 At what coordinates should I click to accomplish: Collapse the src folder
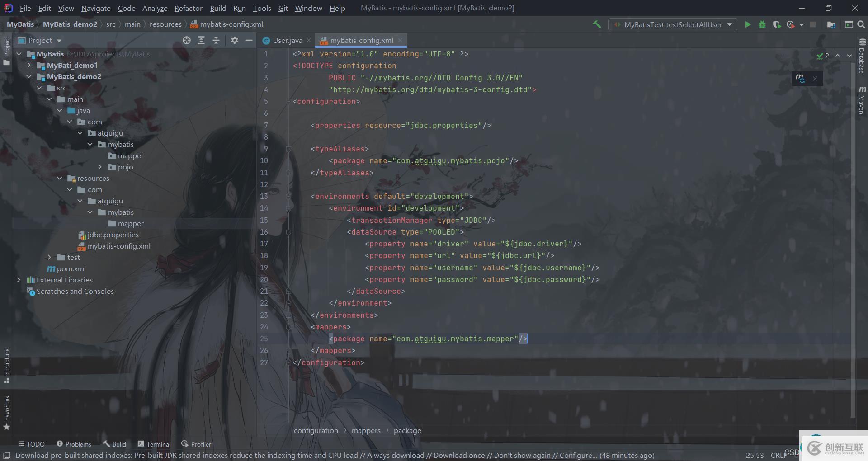[39, 88]
